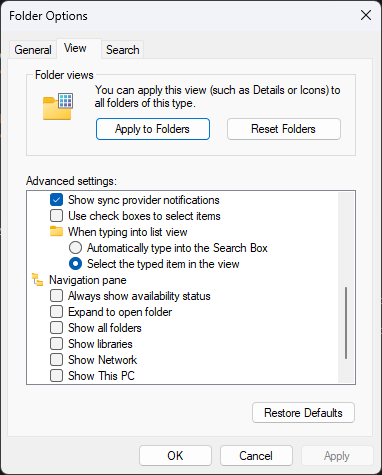382x475 pixels.
Task: Select the View tab
Action: tap(79, 49)
